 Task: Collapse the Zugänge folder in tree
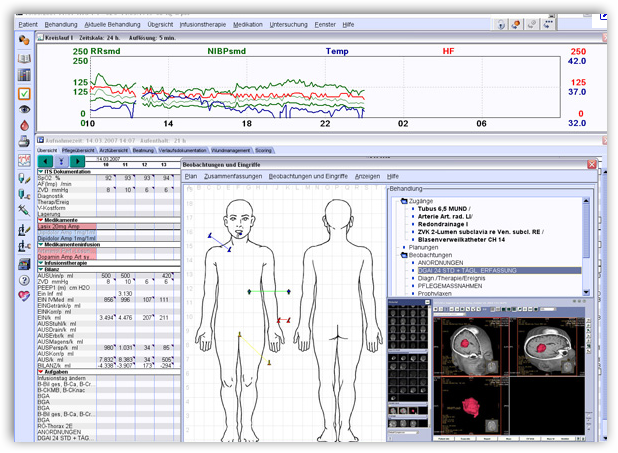[x=404, y=201]
